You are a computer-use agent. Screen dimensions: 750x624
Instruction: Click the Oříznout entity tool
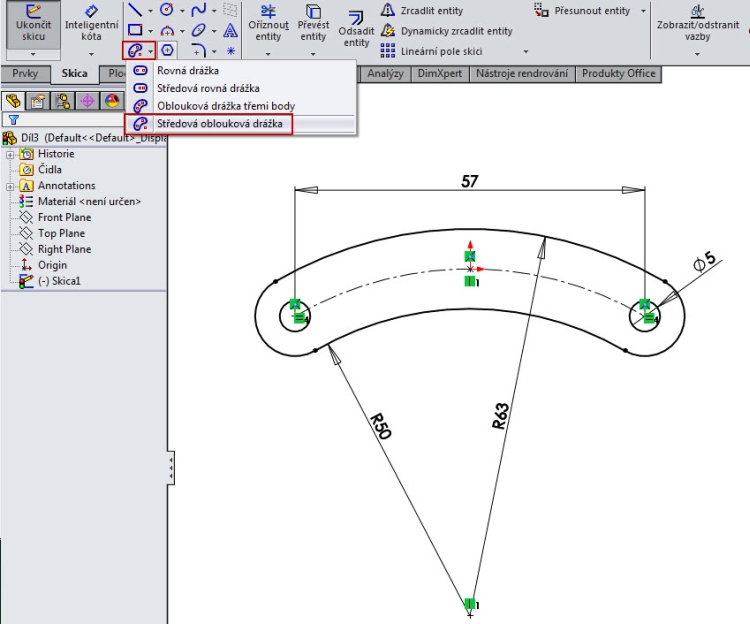268,23
